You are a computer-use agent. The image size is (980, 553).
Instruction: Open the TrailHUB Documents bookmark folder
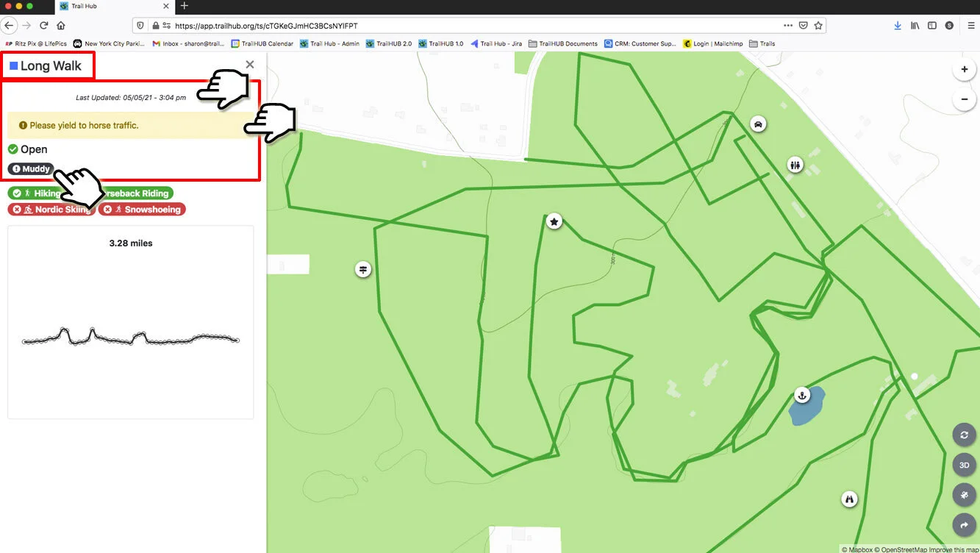tap(563, 43)
